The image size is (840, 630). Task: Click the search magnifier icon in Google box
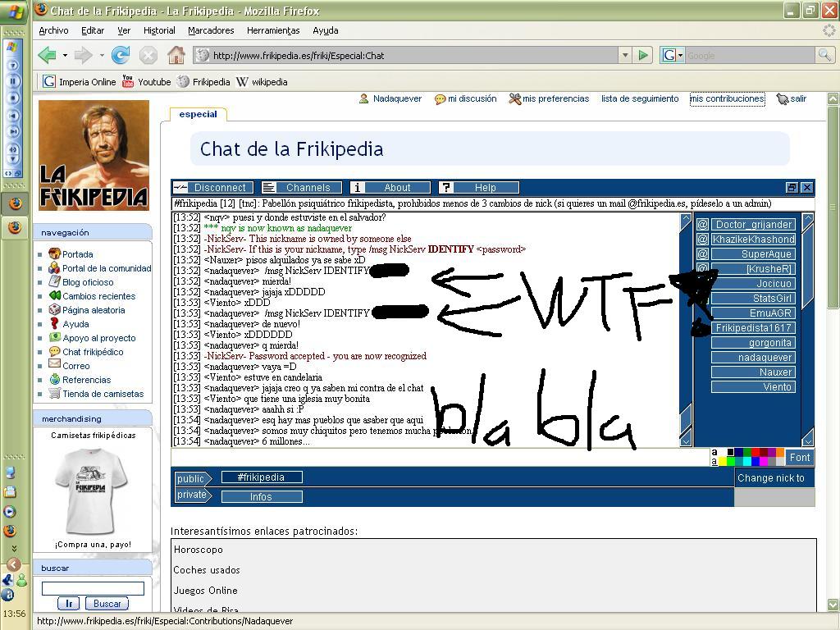click(824, 55)
